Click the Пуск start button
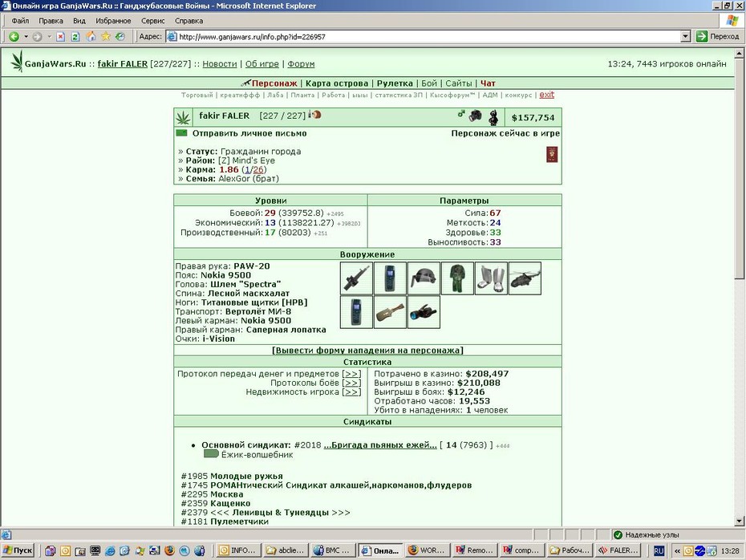This screenshot has width=746, height=560. pyautogui.click(x=18, y=550)
